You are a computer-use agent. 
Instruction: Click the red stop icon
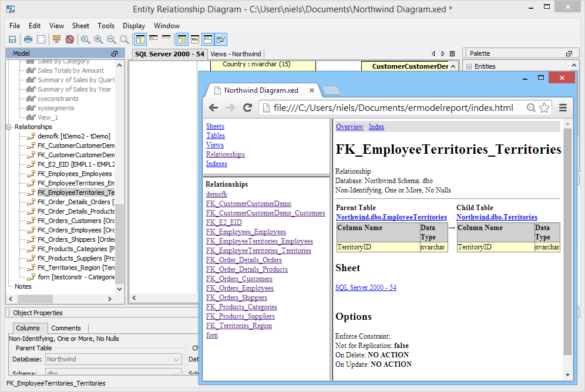(x=70, y=39)
